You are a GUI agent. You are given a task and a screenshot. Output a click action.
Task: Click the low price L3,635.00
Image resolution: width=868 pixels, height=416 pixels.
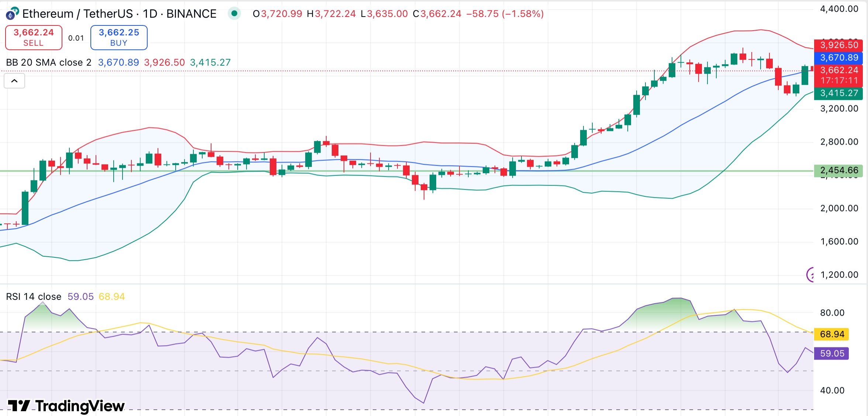point(384,14)
